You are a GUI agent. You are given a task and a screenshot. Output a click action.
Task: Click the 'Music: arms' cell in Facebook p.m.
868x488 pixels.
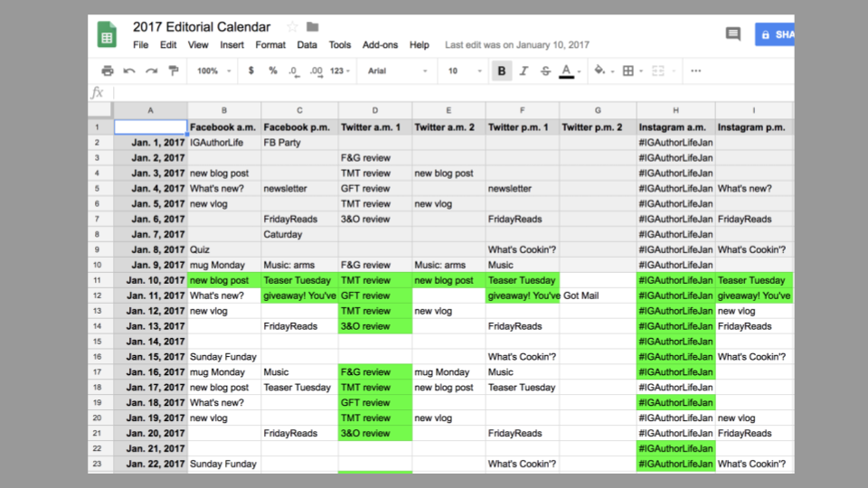(299, 265)
